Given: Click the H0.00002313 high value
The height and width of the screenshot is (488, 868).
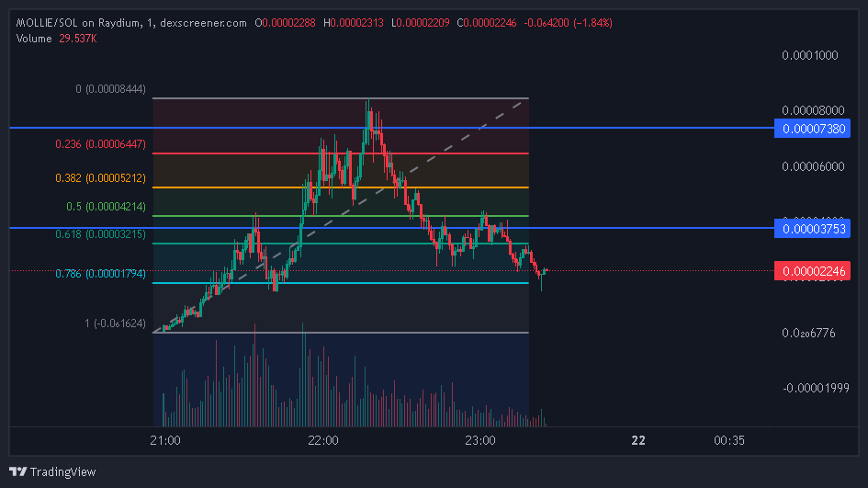Looking at the screenshot, I should (x=354, y=23).
